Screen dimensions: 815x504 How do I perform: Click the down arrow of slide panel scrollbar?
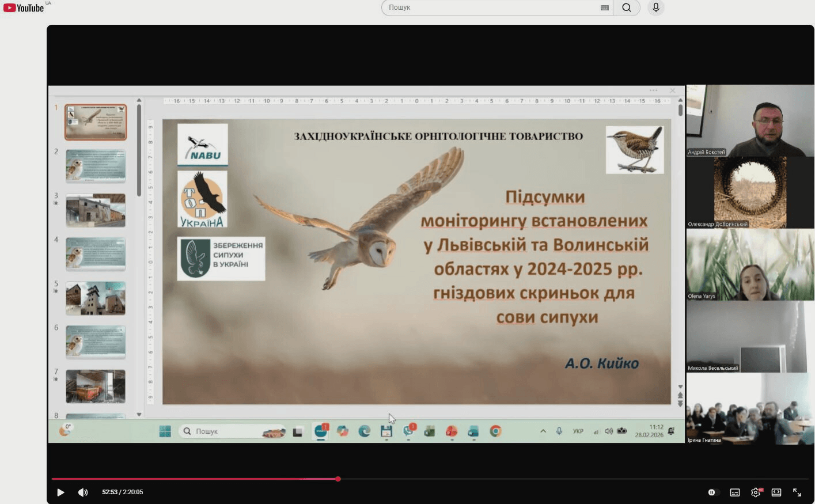coord(139,414)
